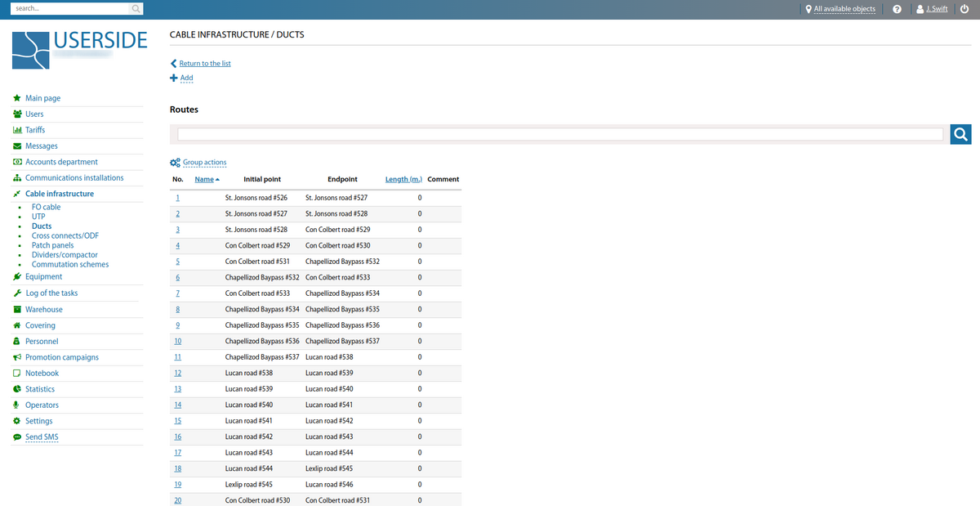This screenshot has width=980, height=506.
Task: Sort routes by Length (m.) column
Action: (x=403, y=179)
